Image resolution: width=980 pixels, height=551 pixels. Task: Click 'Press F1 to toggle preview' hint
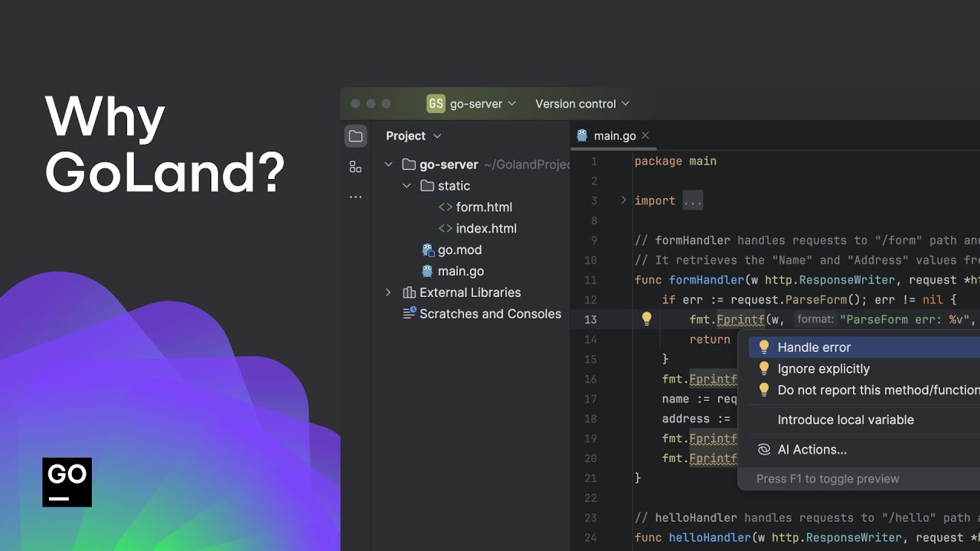tap(828, 479)
